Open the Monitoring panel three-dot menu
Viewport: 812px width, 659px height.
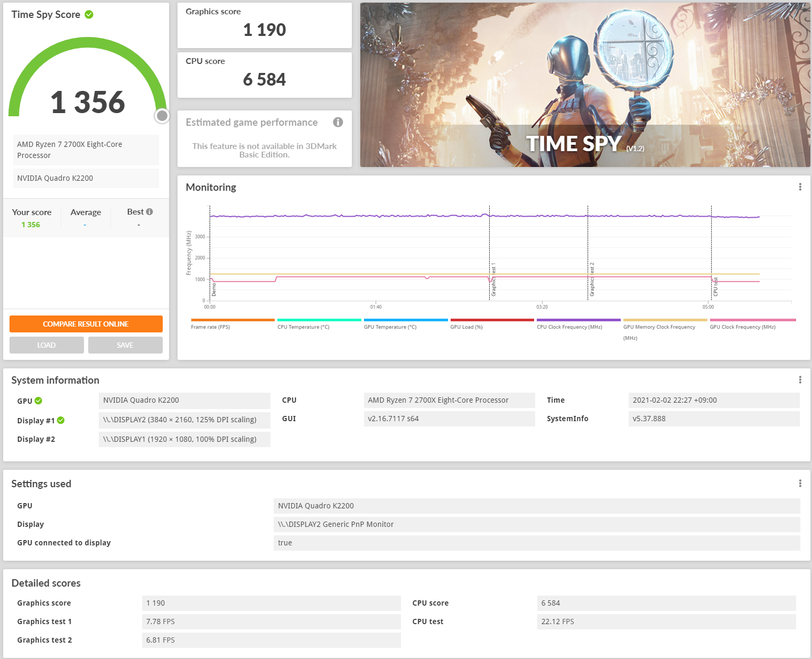pos(800,187)
